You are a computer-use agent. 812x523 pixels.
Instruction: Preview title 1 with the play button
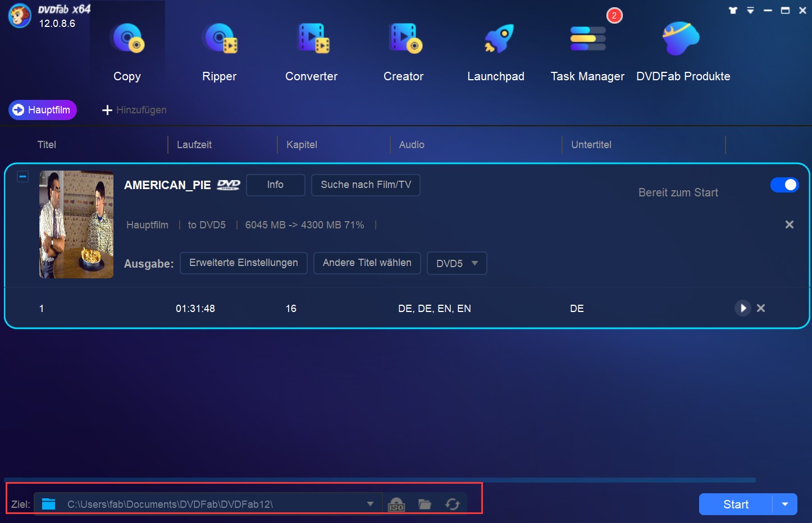[x=743, y=308]
